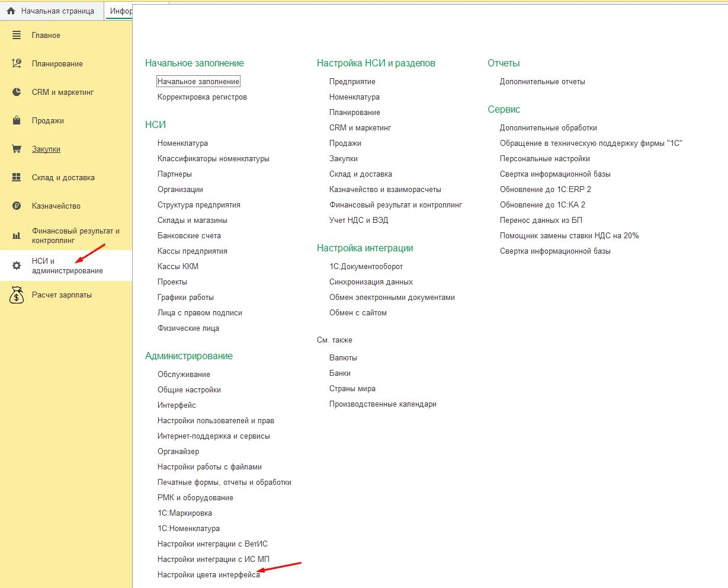Open Дополнительные отчеты

(x=543, y=82)
